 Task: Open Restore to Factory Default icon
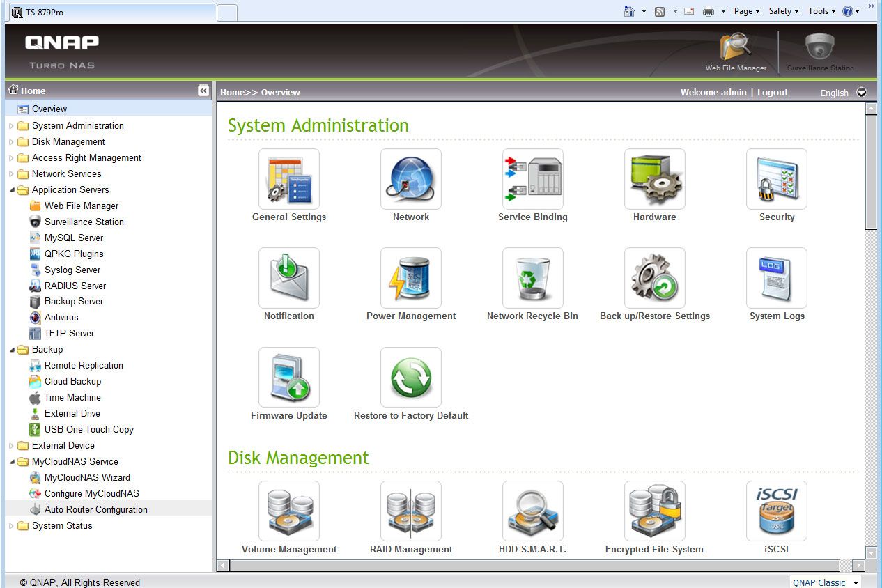[411, 378]
